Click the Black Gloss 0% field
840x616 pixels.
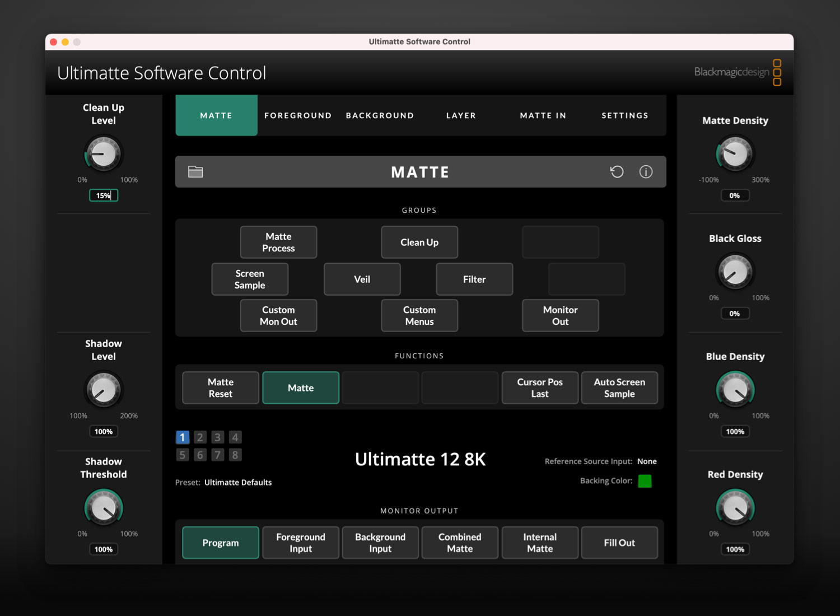(735, 314)
